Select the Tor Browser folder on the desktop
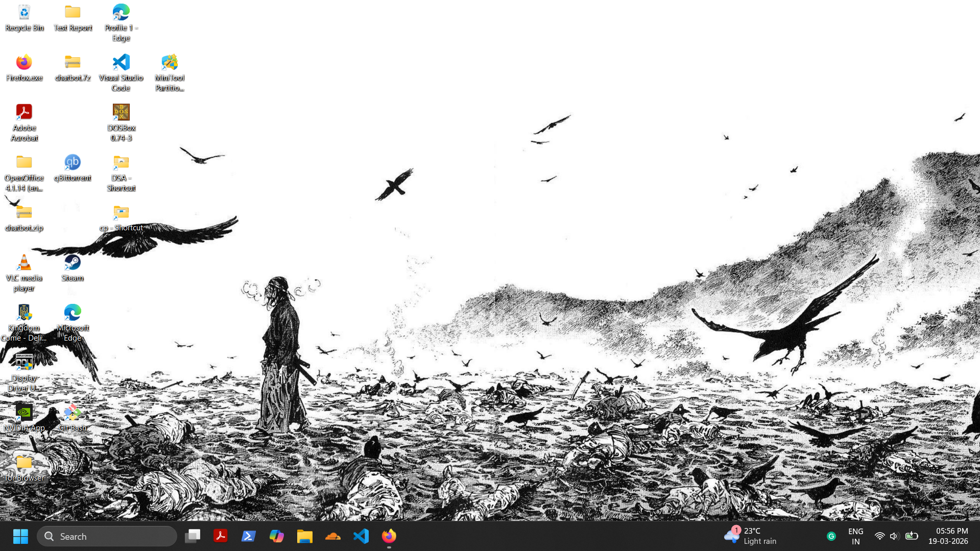 point(24,468)
